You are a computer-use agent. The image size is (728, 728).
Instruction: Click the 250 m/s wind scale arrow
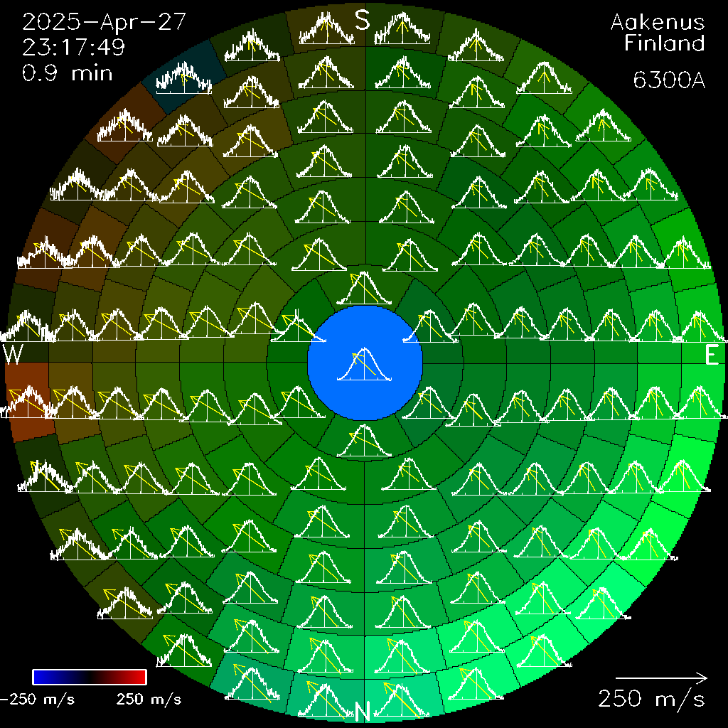coord(661,677)
